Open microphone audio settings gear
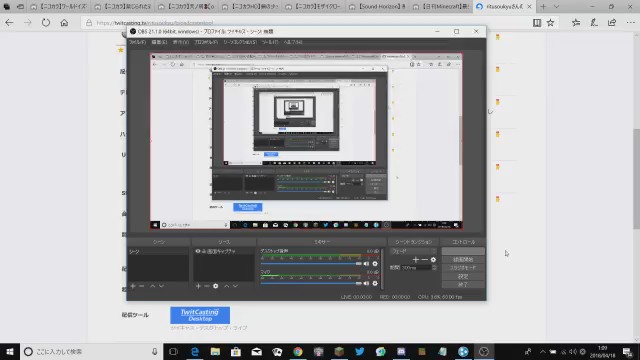This screenshot has width=640, height=360. (x=375, y=283)
